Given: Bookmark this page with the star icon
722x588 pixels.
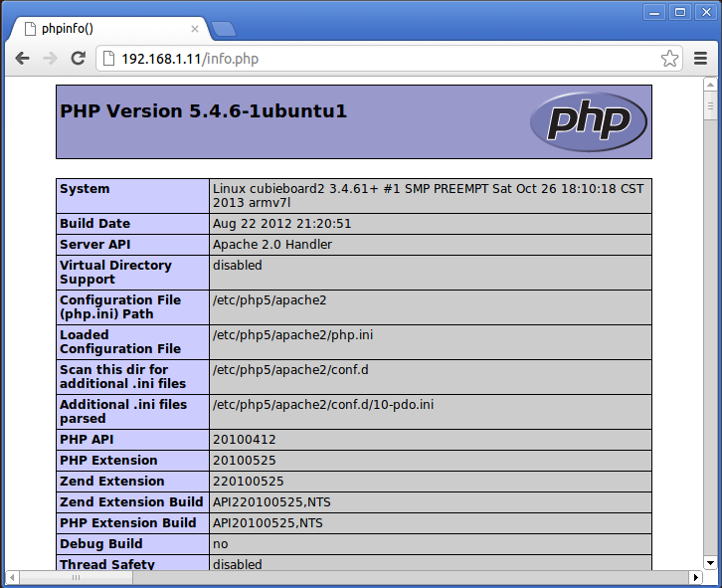Looking at the screenshot, I should 669,59.
